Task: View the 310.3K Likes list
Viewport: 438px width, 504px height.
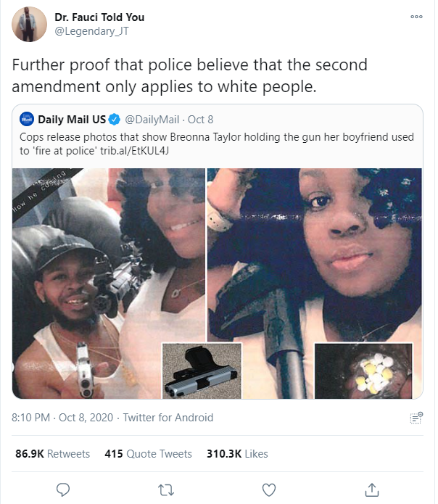Action: [237, 453]
